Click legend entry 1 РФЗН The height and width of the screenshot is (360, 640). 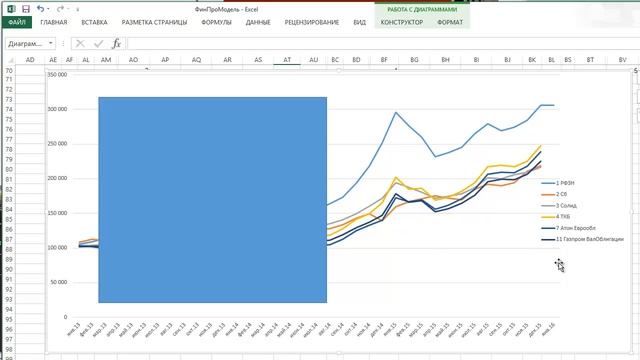(558, 183)
